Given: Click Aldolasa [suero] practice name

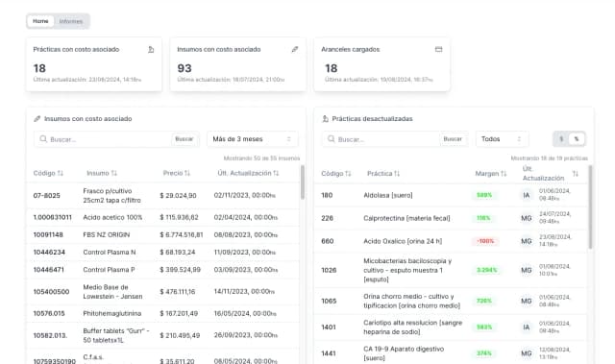Looking at the screenshot, I should (x=388, y=195).
